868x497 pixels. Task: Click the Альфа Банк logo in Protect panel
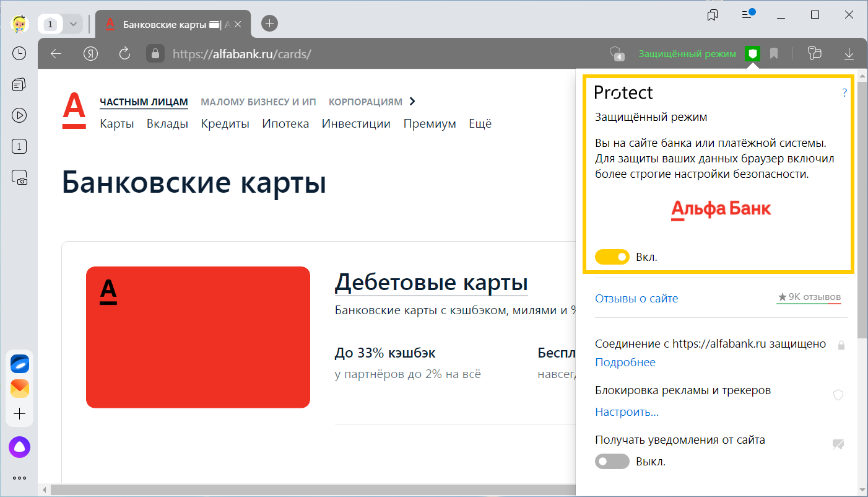pyautogui.click(x=721, y=209)
